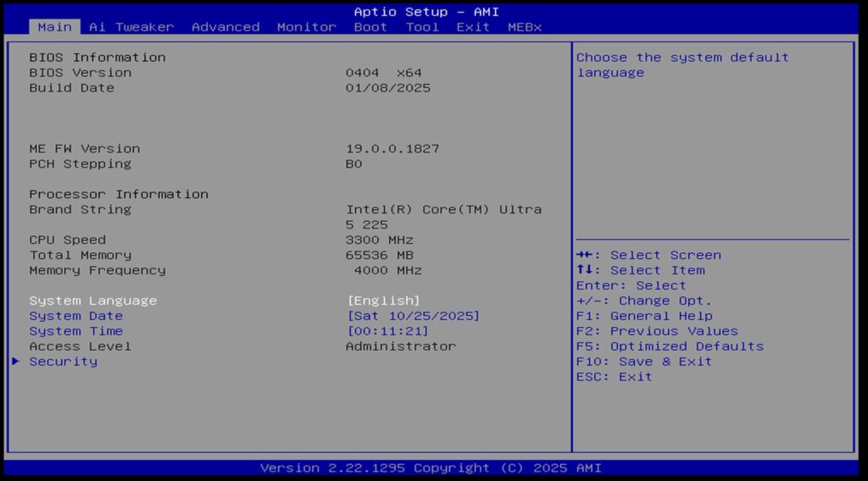Open the Advanced tab
Image resolution: width=868 pixels, height=481 pixels.
[225, 27]
